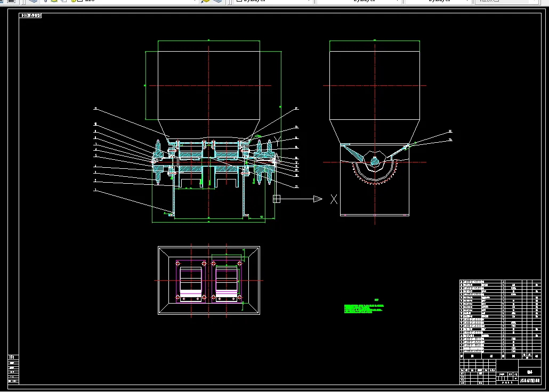Open the color control ByLayer dropdown with swatch
Viewport: 549px width, 392px height.
coord(273,1)
